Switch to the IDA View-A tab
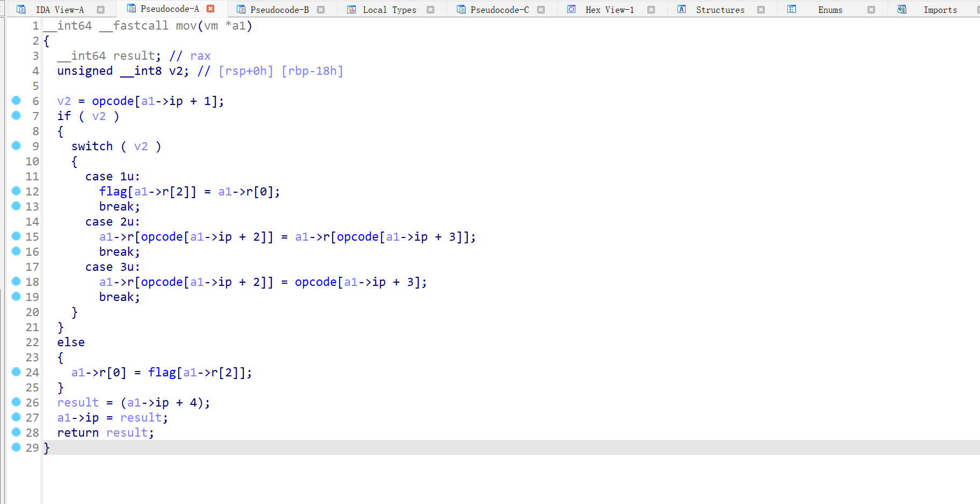980x504 pixels. [x=60, y=10]
